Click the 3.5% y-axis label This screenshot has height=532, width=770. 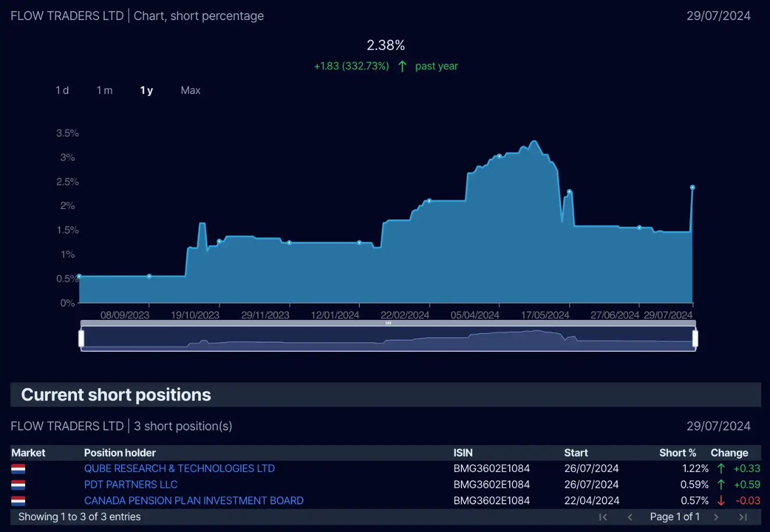[x=68, y=133]
